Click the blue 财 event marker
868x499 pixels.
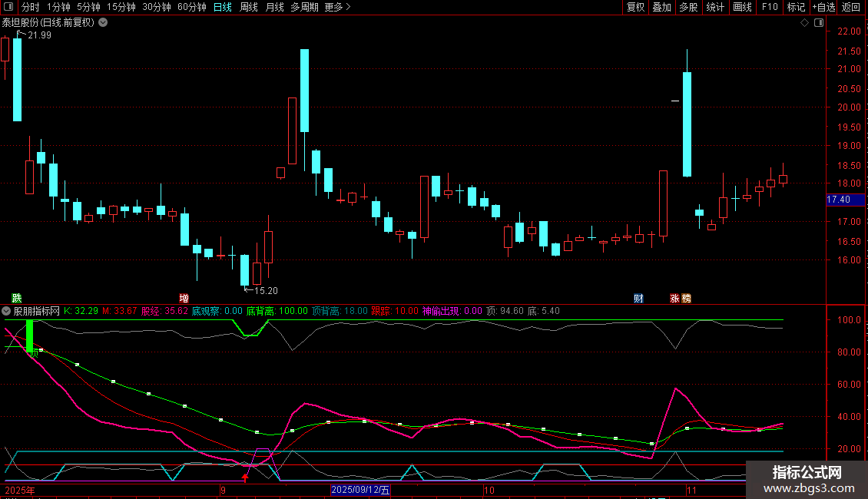point(638,298)
